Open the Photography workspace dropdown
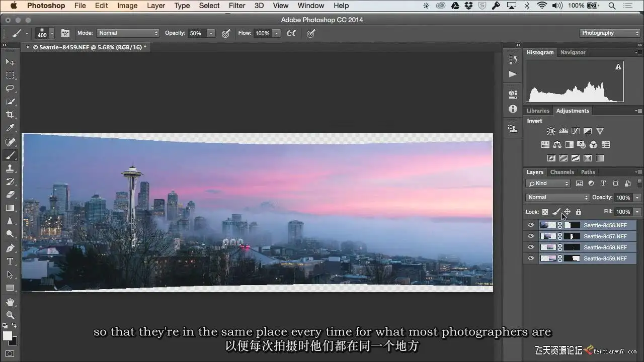The width and height of the screenshot is (644, 362). click(x=609, y=33)
